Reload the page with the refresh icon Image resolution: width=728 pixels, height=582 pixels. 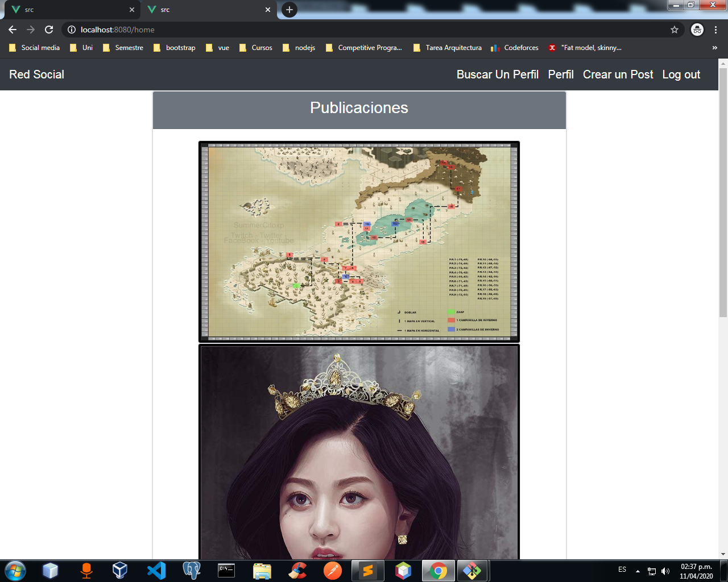(49, 30)
